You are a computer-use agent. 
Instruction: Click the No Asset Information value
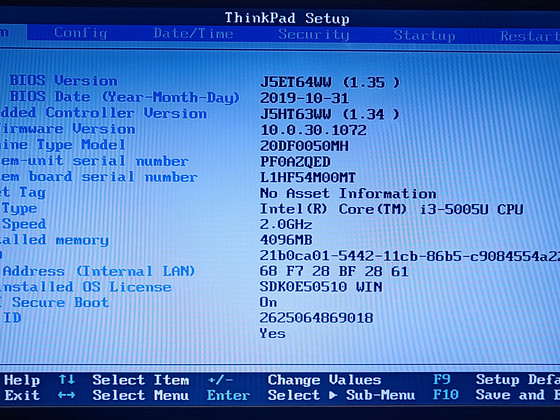348,194
